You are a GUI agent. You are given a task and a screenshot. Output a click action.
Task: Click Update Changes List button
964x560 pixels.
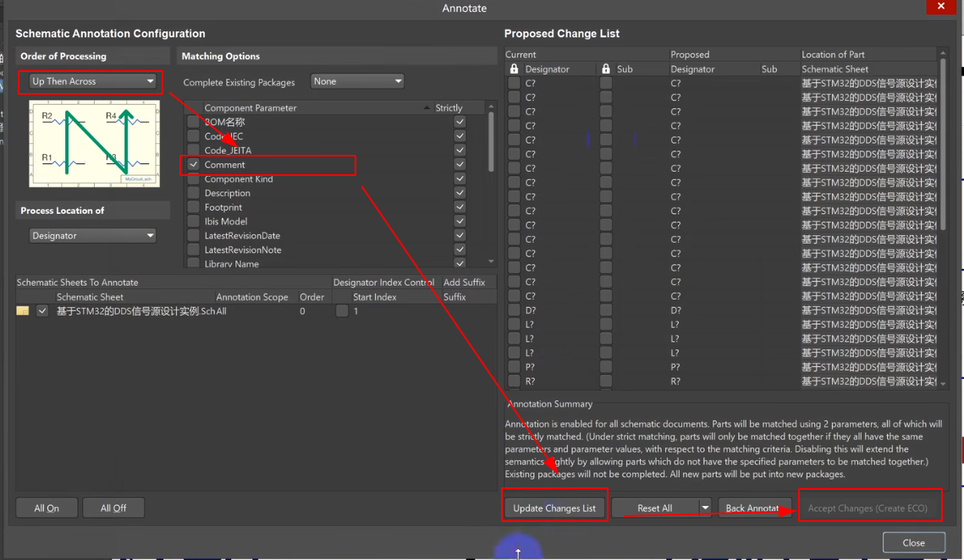[554, 508]
